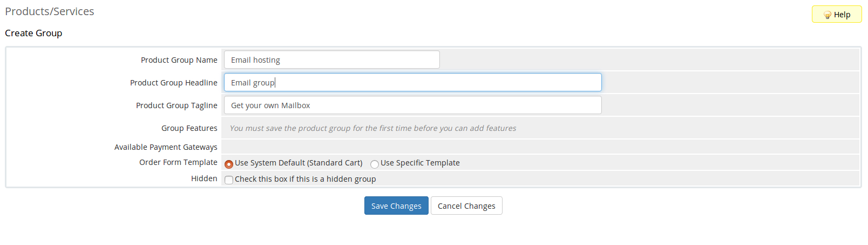Click the Available Payment Gateways label
868x245 pixels.
click(x=166, y=147)
